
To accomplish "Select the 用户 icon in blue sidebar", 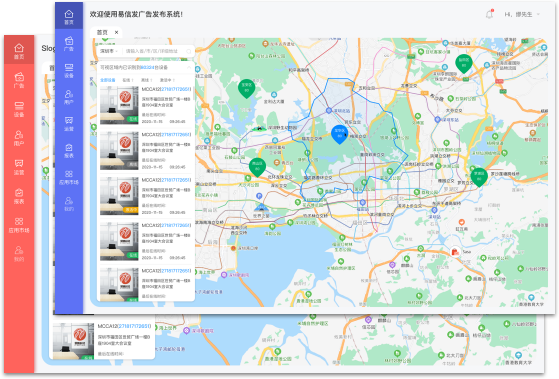I will coord(69,94).
